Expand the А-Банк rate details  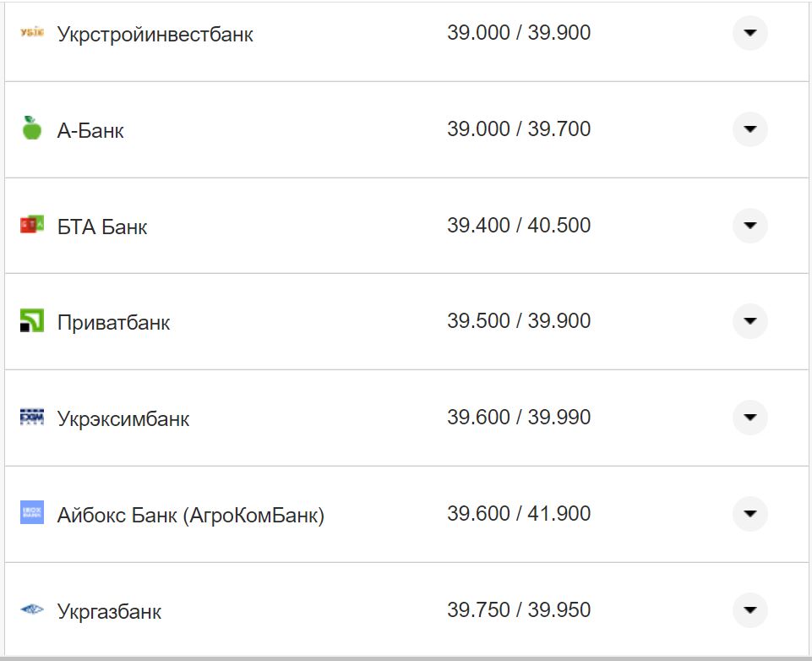click(749, 129)
